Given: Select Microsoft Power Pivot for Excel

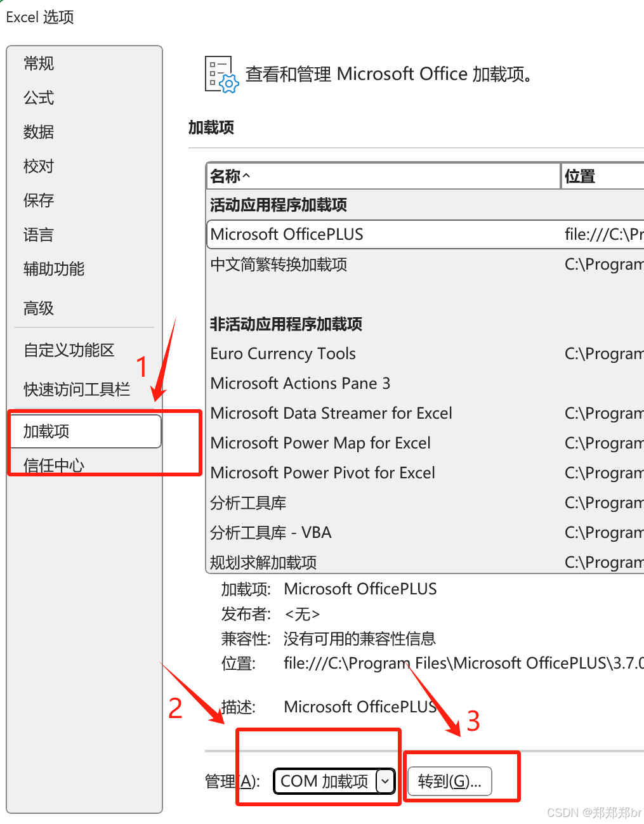Looking at the screenshot, I should [x=322, y=473].
